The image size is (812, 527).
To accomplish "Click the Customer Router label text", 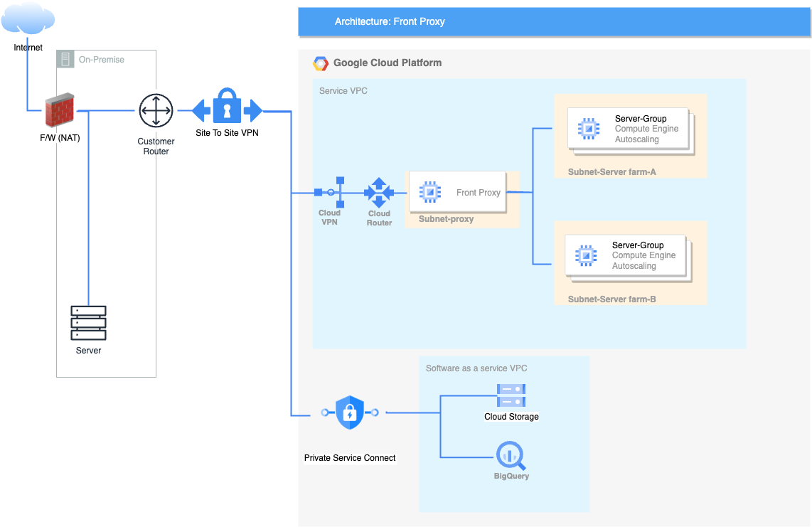I will coord(156,146).
